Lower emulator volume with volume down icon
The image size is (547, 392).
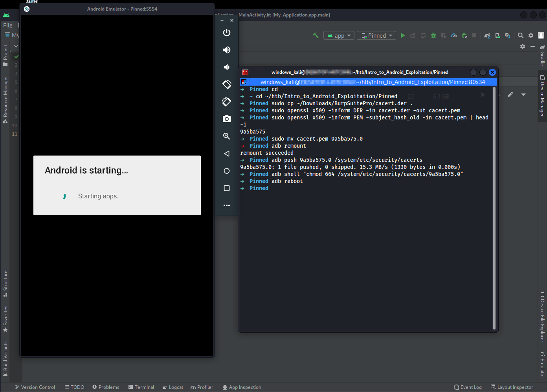click(x=227, y=67)
